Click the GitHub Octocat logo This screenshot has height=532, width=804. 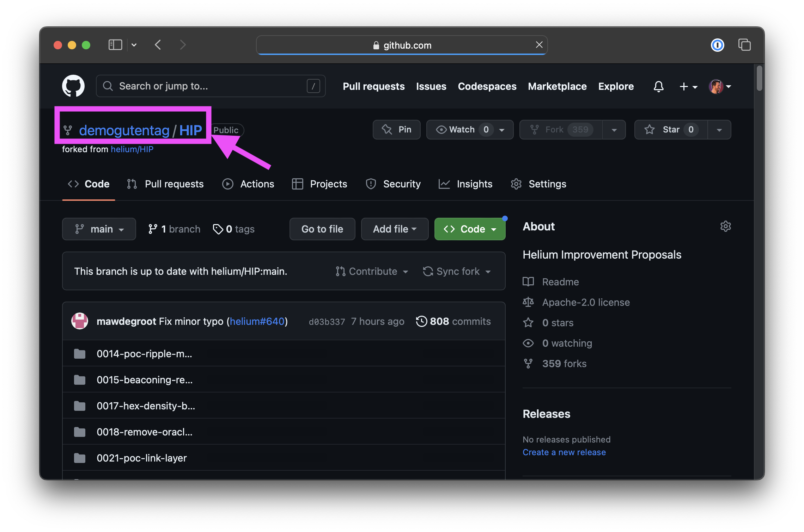73,86
